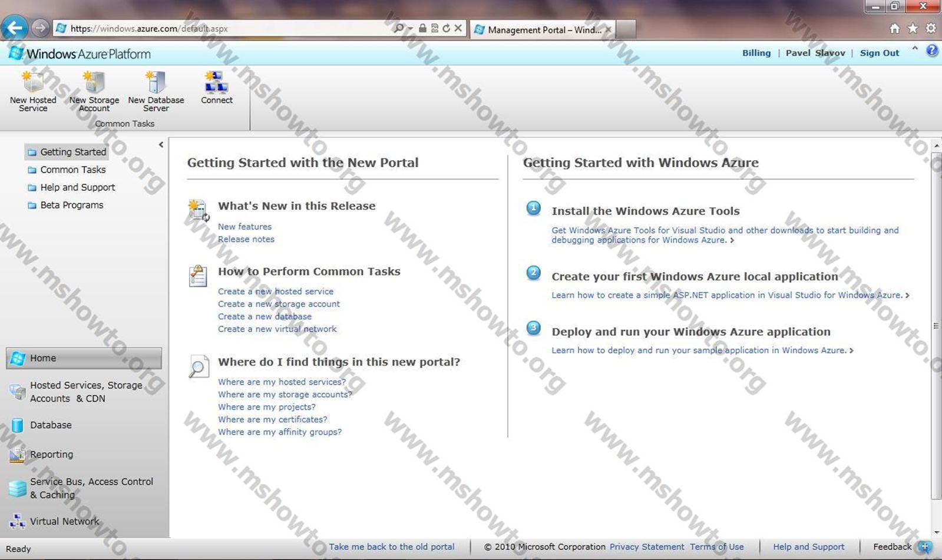Open Service Bus, Access Control & Caching
The width and height of the screenshot is (942, 560).
click(84, 488)
